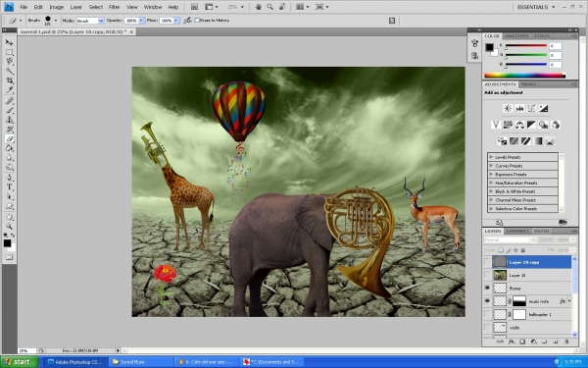Show the Layer 10 copy layer
588x368 pixels.
click(487, 262)
